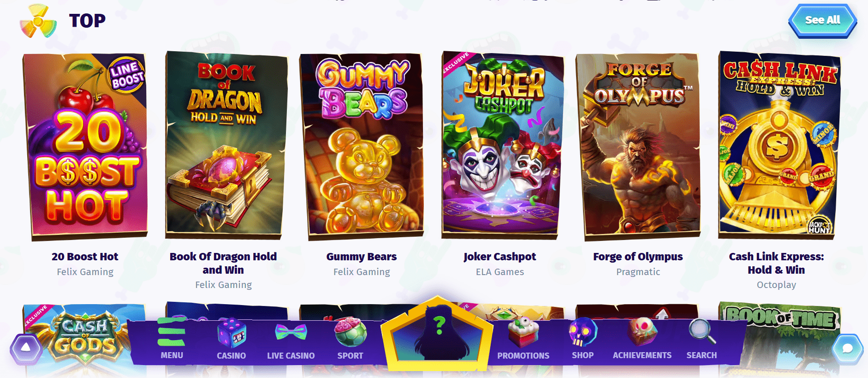Open Promotions via the eyeball cake icon

tap(523, 332)
